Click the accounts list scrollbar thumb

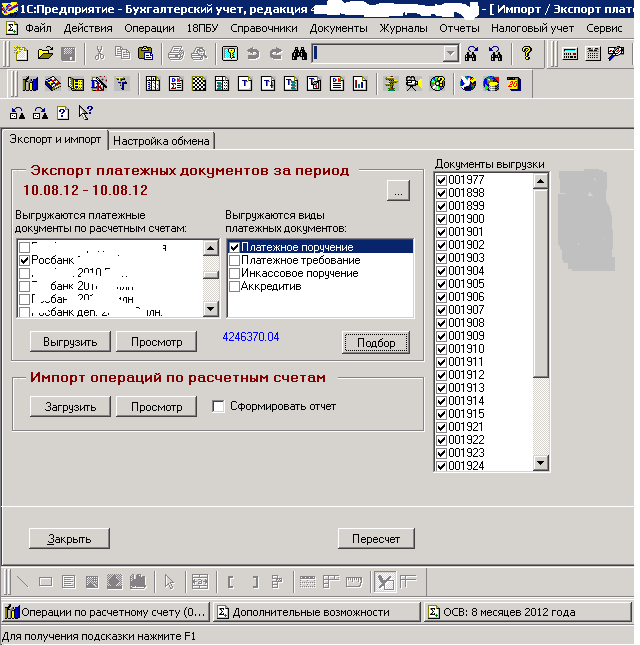[x=211, y=275]
